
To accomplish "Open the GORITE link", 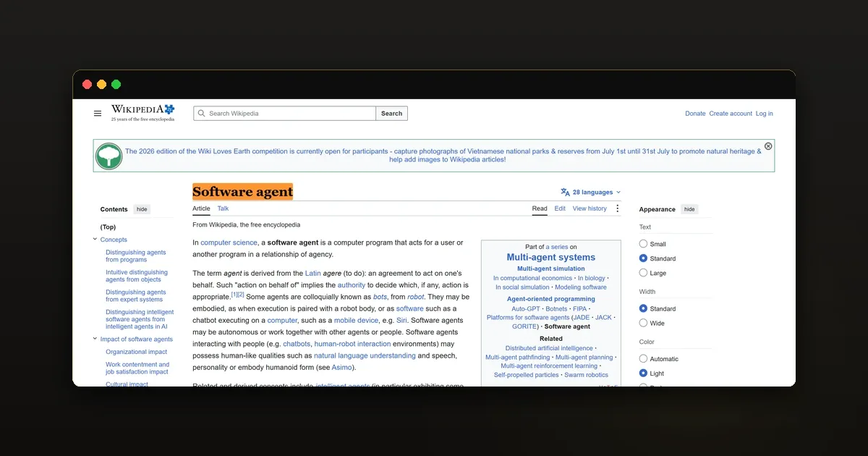I will [525, 326].
